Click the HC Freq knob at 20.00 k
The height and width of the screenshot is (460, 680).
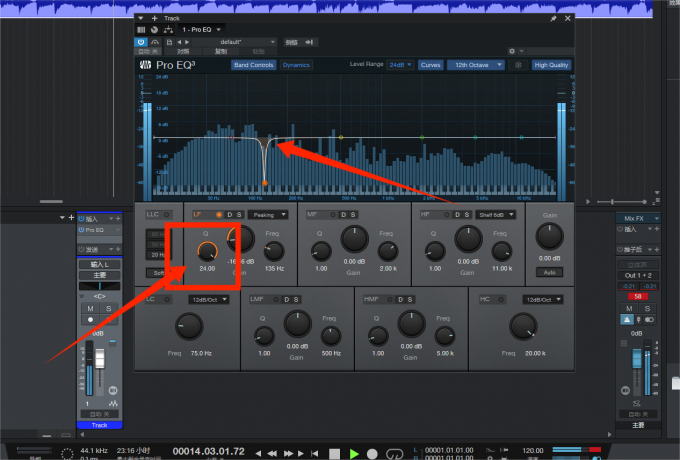(523, 326)
